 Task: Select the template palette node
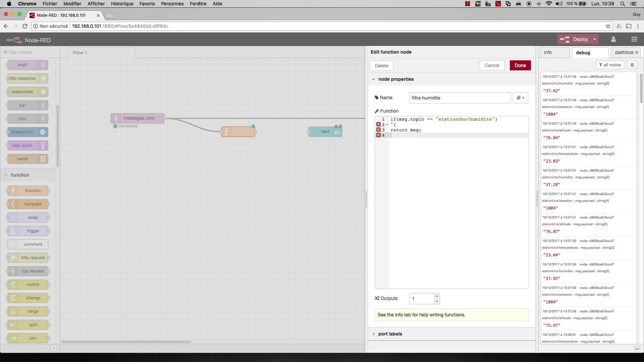tap(28, 204)
